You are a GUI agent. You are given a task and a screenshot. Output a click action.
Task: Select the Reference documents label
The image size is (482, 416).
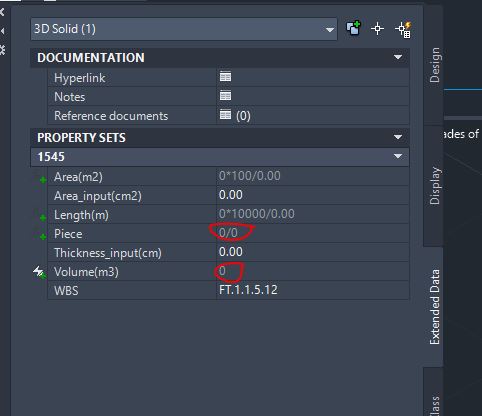click(x=111, y=116)
